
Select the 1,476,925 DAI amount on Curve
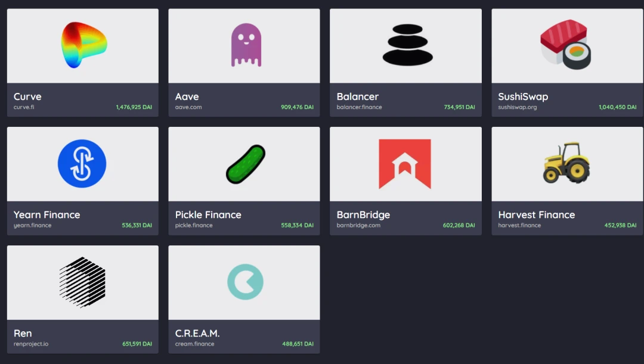point(134,107)
